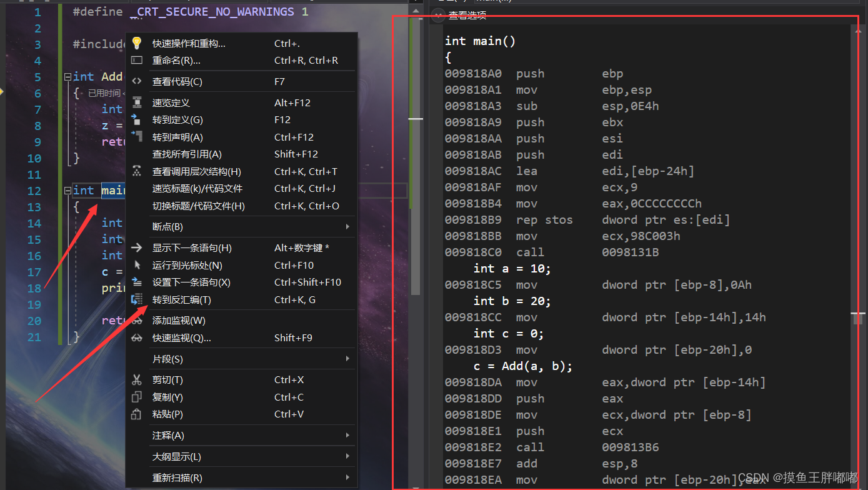
Task: Click line number 20 in the editor gutter
Action: click(x=34, y=321)
